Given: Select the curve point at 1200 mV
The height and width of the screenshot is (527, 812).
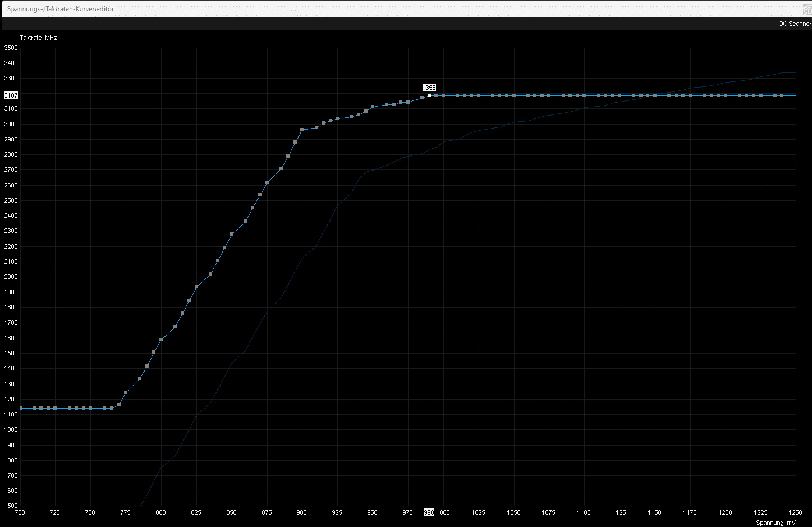Looking at the screenshot, I should [726, 95].
